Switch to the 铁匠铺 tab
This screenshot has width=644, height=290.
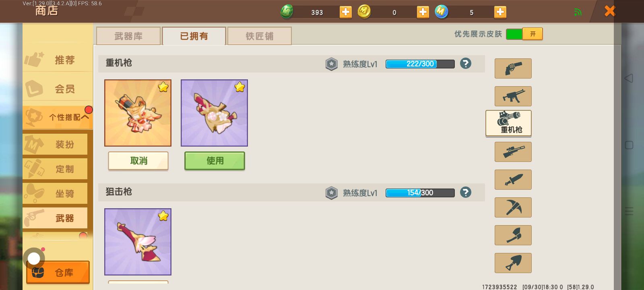[259, 36]
